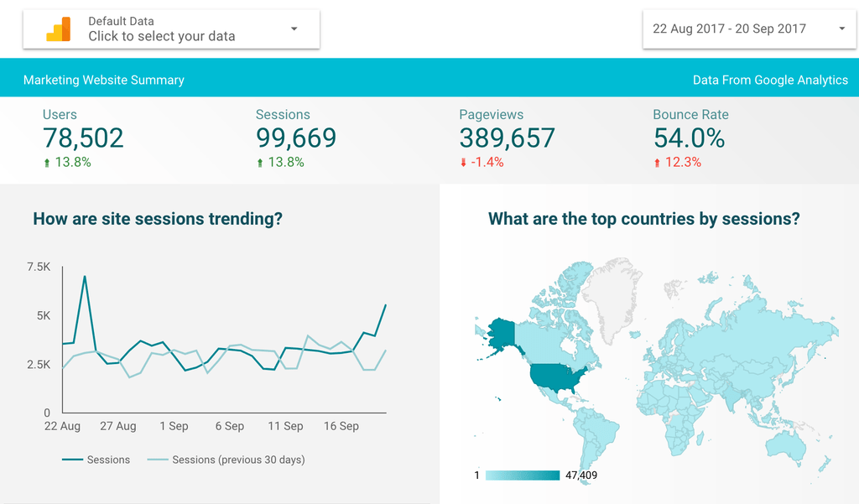Click the '11 Sep' x-axis label

[285, 426]
